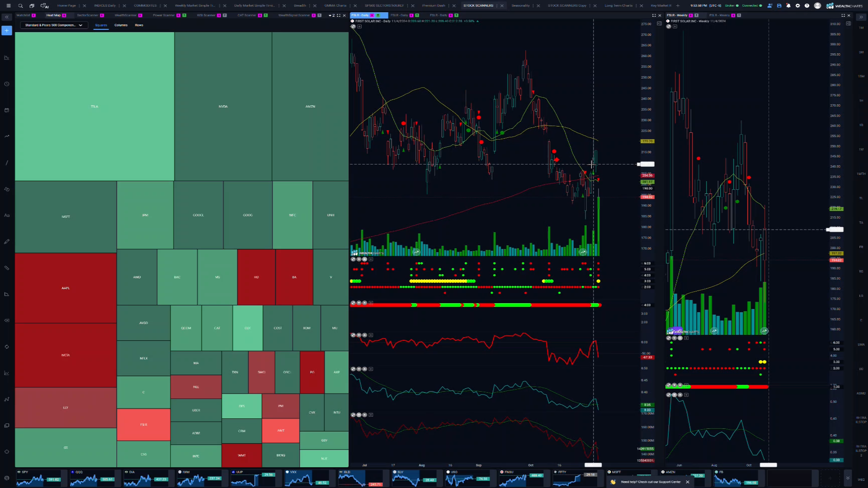The image size is (868, 488).
Task: Add indicator to daily chart via plus
Action: [359, 27]
